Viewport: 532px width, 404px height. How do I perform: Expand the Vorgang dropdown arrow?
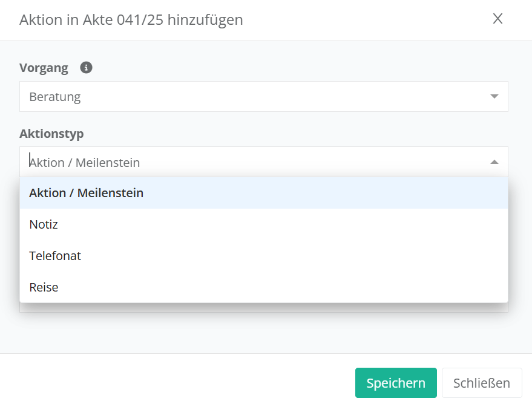494,97
